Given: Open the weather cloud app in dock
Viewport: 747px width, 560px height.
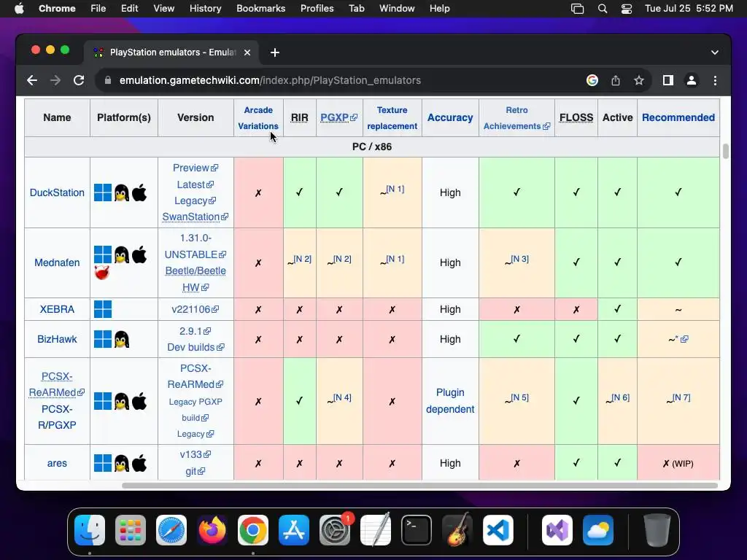Looking at the screenshot, I should (598, 530).
